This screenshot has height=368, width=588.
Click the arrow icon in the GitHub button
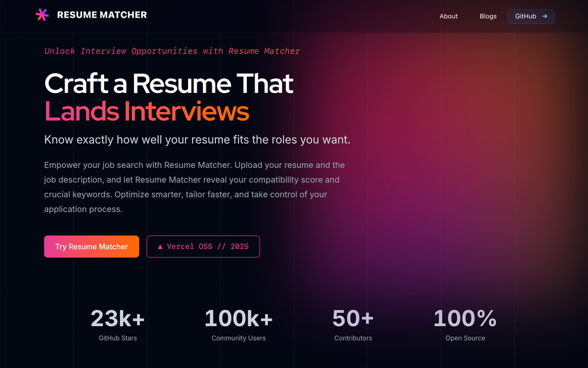tap(544, 16)
